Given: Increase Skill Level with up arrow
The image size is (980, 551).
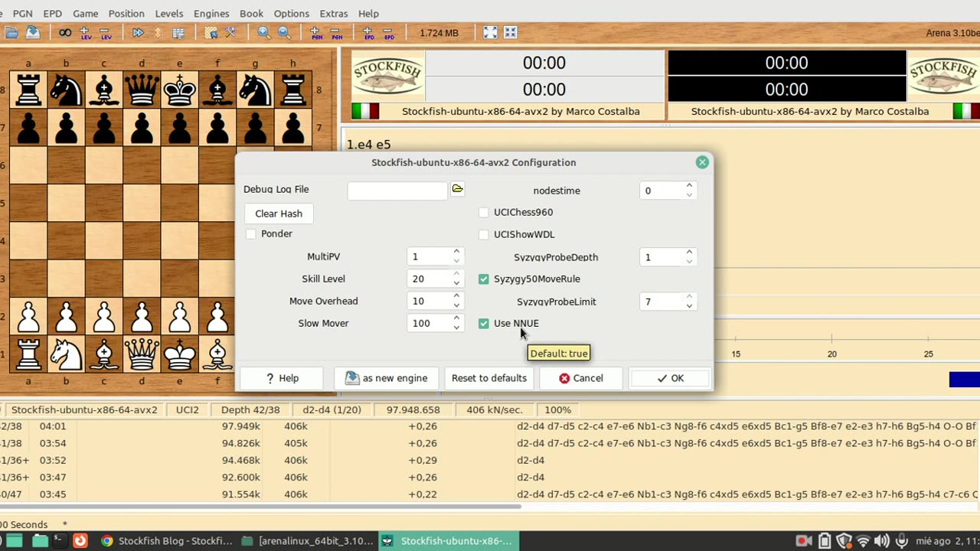Looking at the screenshot, I should click(x=456, y=274).
